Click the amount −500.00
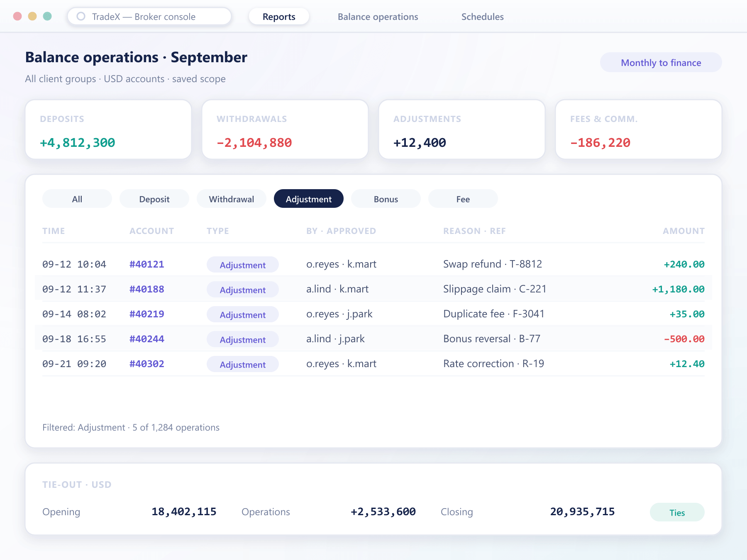 click(x=684, y=339)
